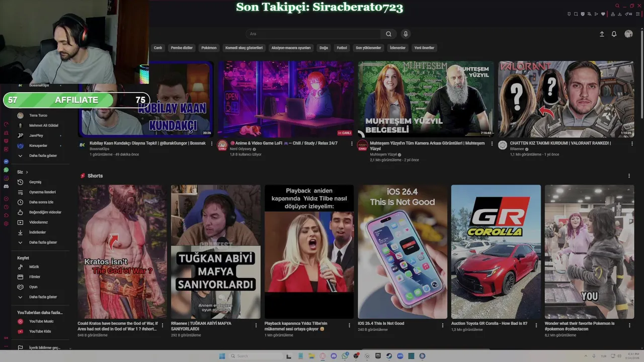Open the YouTube account avatar menu

(628, 34)
